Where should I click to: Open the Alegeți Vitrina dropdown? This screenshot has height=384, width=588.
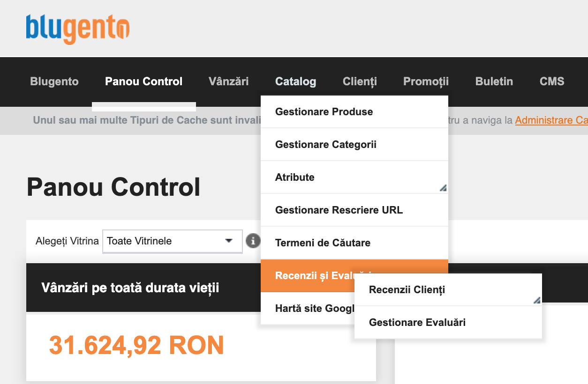pos(173,241)
